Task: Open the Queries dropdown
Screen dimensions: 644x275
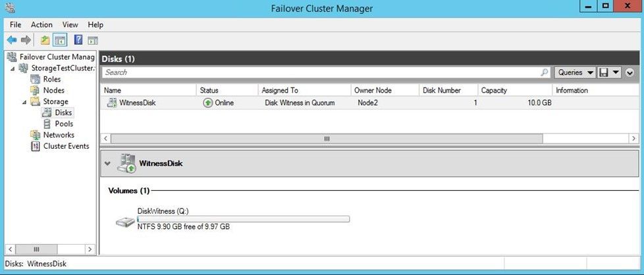Action: (575, 72)
